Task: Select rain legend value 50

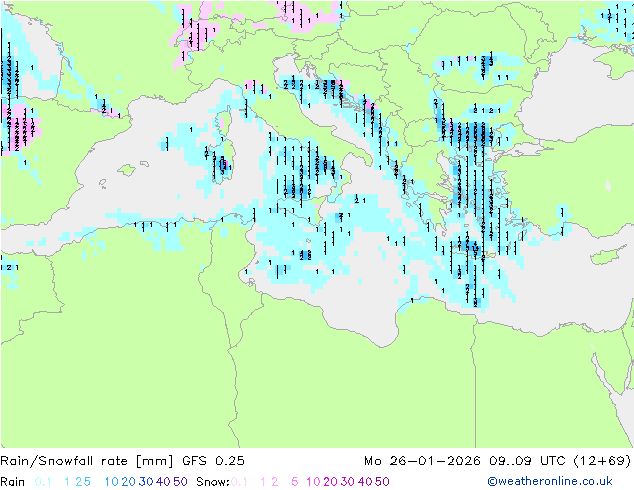Action: [180, 482]
